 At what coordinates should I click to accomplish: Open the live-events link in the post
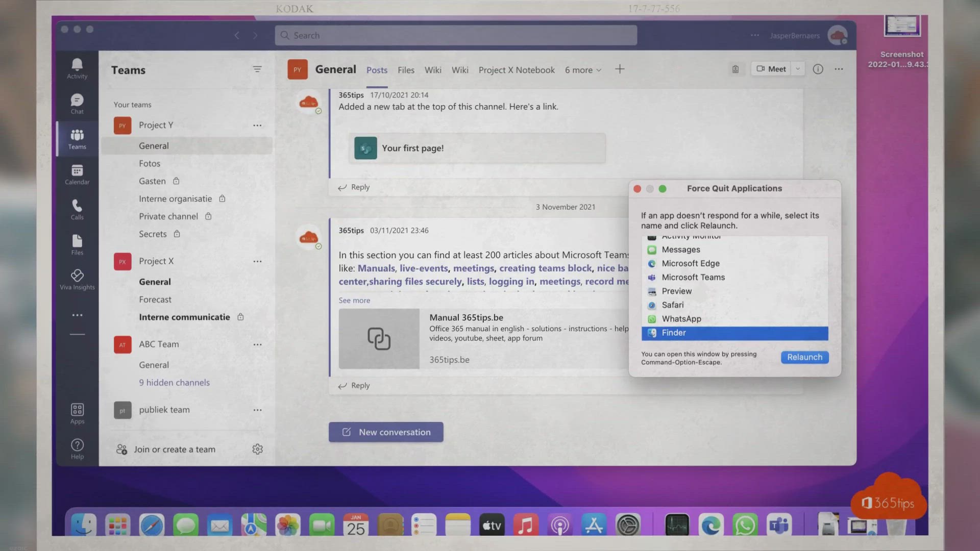[424, 268]
